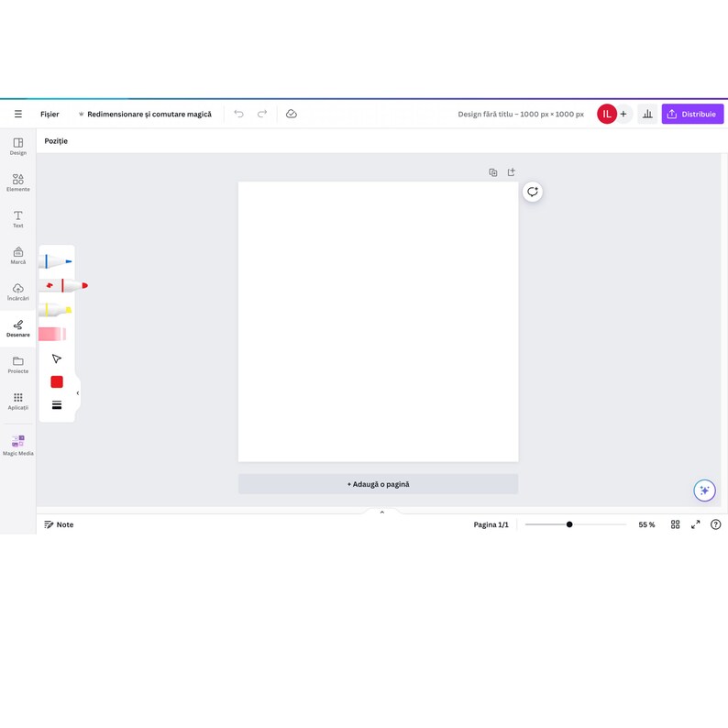Click the Distribuie share button

tap(692, 114)
